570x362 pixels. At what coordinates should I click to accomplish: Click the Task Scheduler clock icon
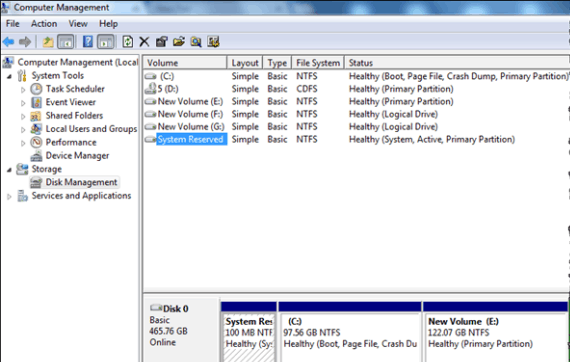36,89
